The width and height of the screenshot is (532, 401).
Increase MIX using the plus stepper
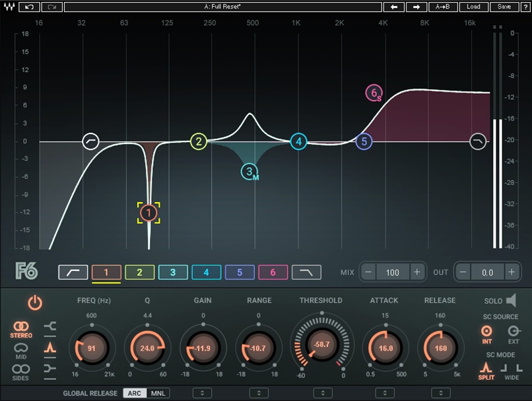click(x=416, y=271)
